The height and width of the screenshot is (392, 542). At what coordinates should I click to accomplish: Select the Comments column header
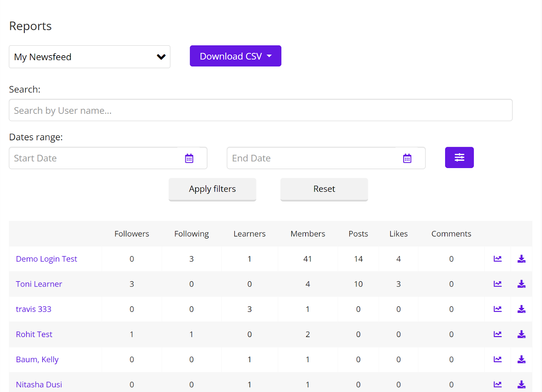click(x=451, y=234)
